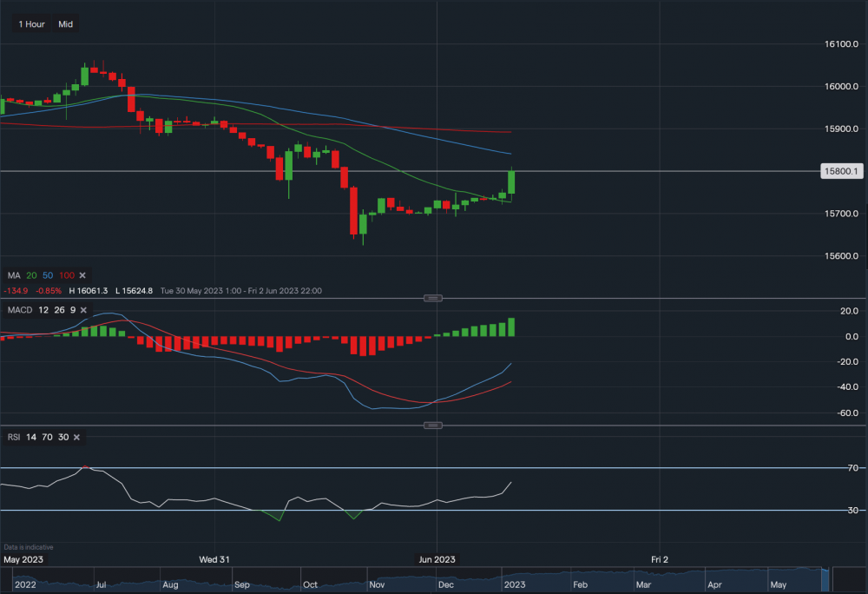Toggle the red 100-period moving average

pyautogui.click(x=65, y=275)
